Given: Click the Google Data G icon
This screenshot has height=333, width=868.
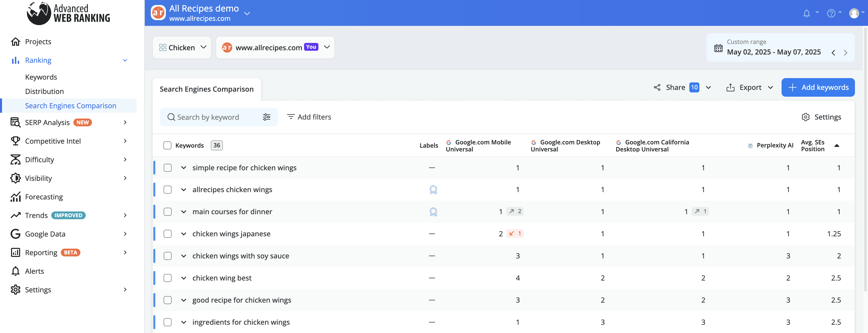Looking at the screenshot, I should tap(15, 234).
